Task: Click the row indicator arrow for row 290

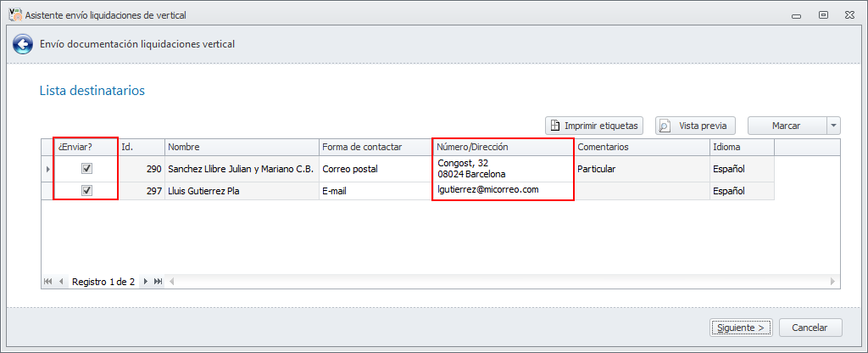Action: [47, 169]
